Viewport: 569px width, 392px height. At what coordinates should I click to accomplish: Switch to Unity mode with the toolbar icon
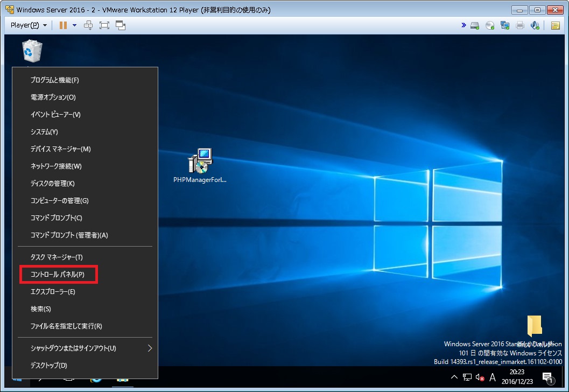click(x=121, y=25)
